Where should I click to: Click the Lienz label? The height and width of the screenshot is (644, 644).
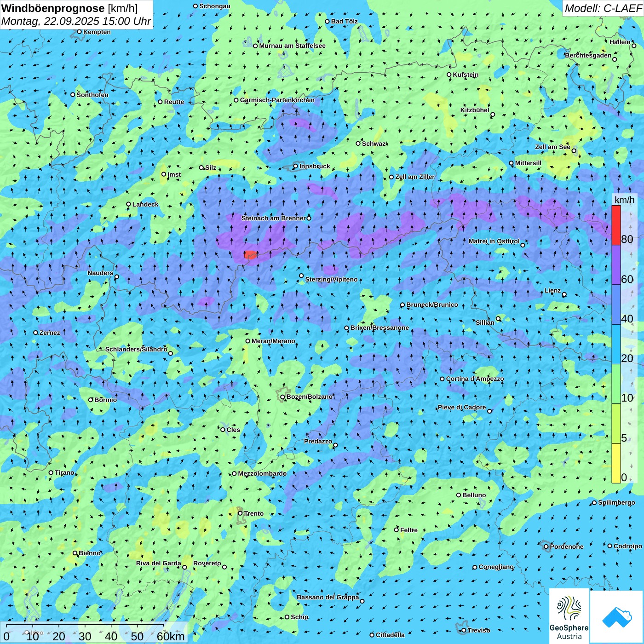552,291
